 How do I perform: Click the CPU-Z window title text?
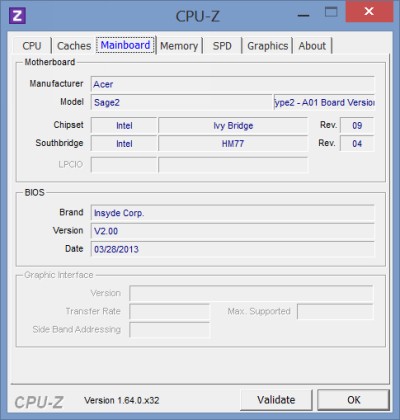[197, 16]
